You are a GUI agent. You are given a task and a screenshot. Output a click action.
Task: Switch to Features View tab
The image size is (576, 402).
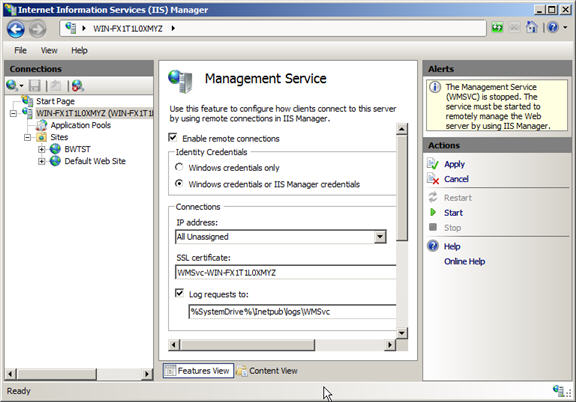coord(198,371)
